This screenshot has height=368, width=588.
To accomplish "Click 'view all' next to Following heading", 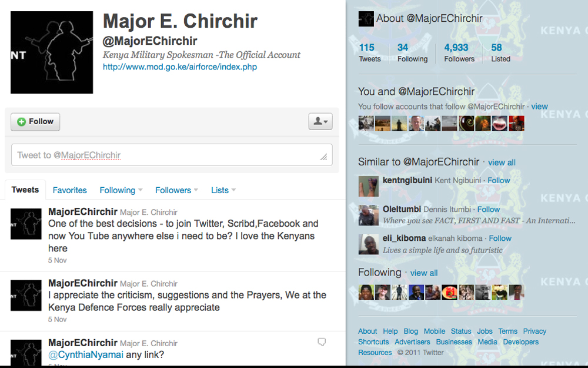I will [x=424, y=273].
